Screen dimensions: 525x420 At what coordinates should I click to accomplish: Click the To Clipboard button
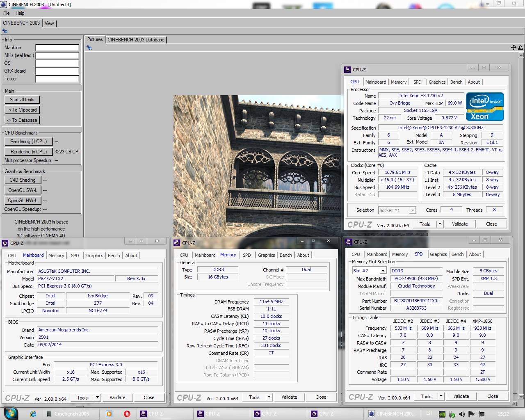tap(22, 110)
